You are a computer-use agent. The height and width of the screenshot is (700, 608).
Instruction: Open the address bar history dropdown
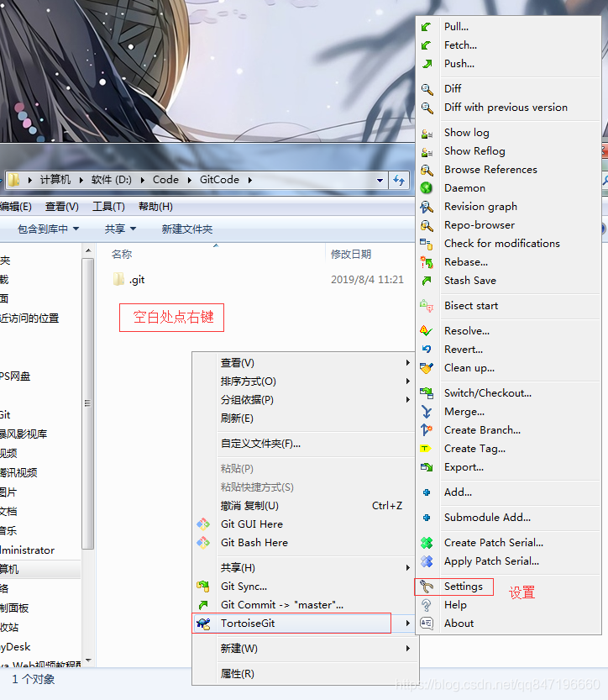pyautogui.click(x=380, y=181)
